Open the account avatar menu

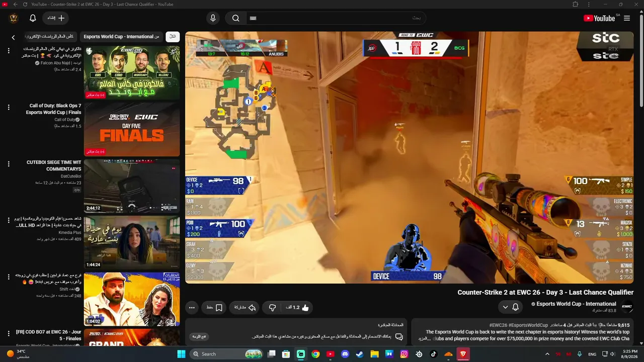pos(14,18)
